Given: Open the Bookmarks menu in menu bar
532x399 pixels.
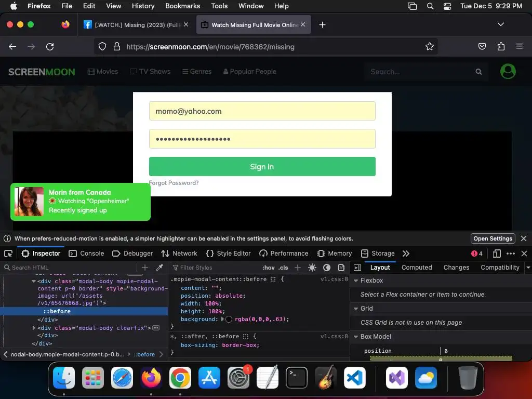Looking at the screenshot, I should coord(182,6).
